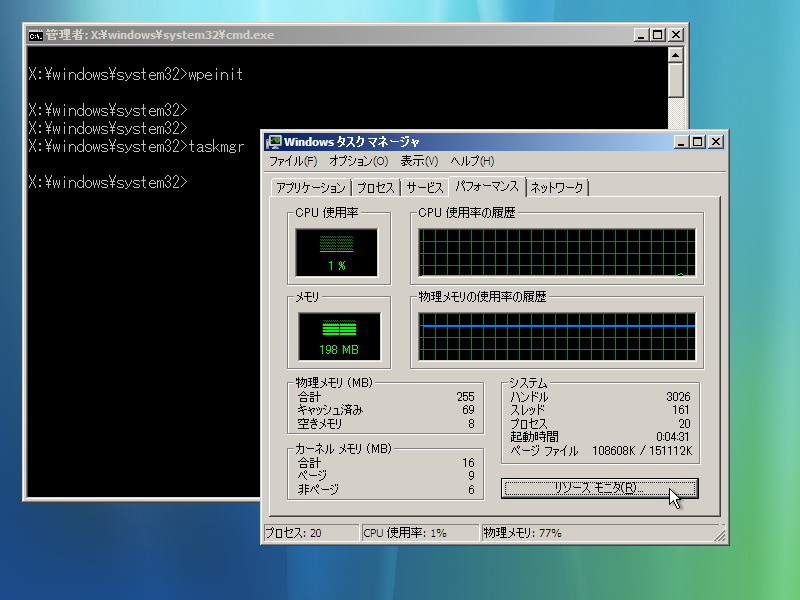Click status bar プロセス: 20 entry

tap(311, 533)
